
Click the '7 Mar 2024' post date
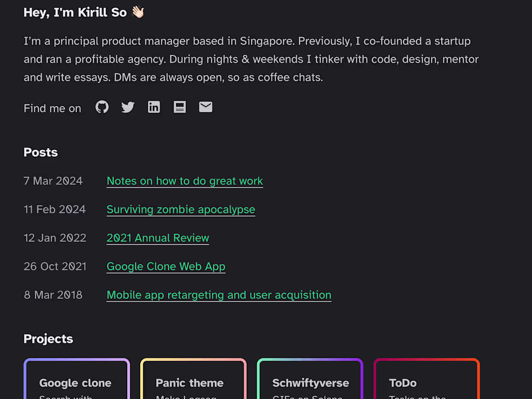(53, 181)
